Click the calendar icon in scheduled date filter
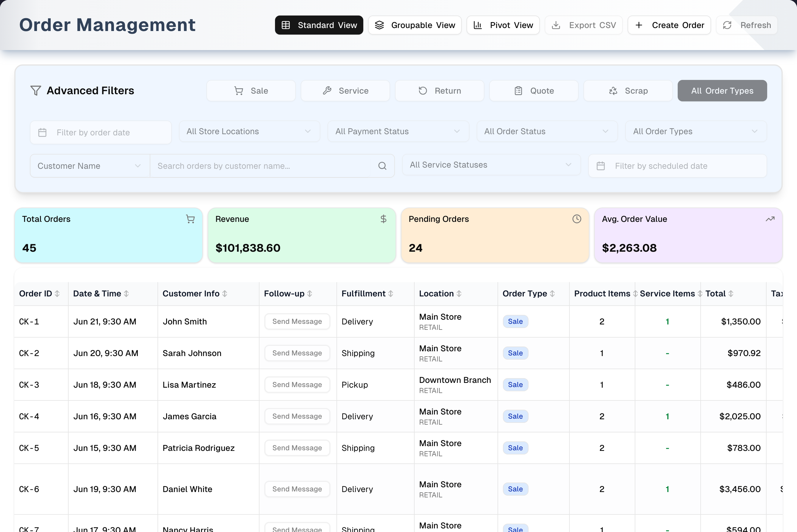Screen dimensions: 797x532 click(601, 166)
